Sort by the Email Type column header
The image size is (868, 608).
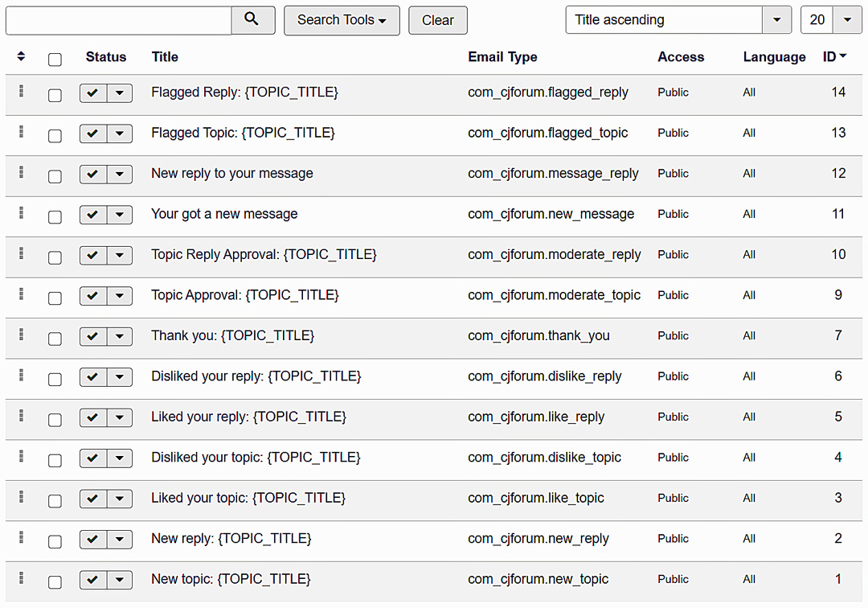click(x=502, y=57)
